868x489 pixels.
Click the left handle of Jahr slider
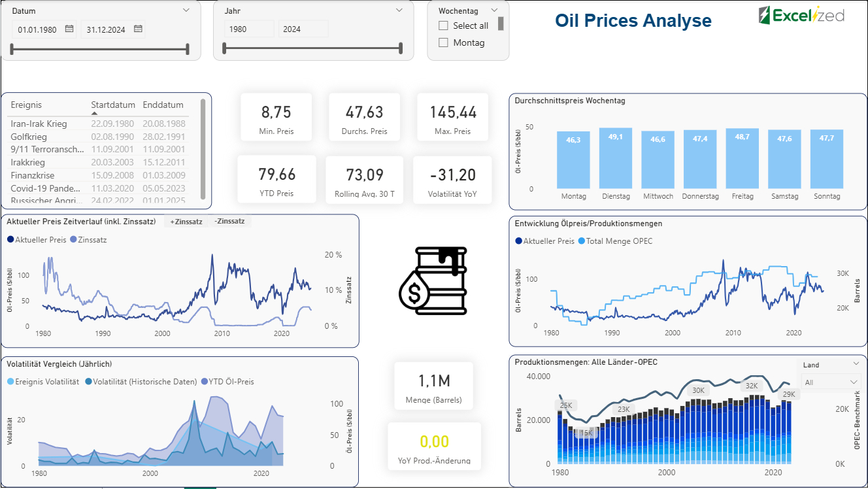tap(225, 48)
